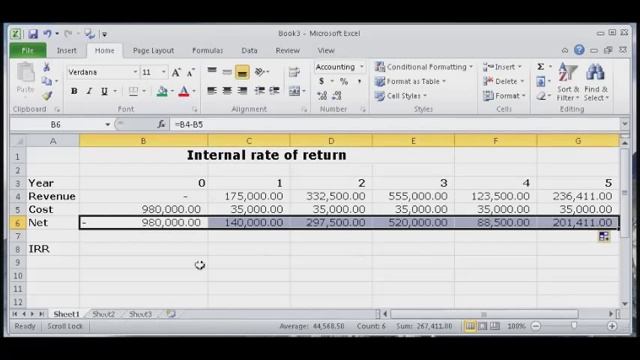
Task: Click the Save icon in quick access toolbar
Action: (x=33, y=34)
